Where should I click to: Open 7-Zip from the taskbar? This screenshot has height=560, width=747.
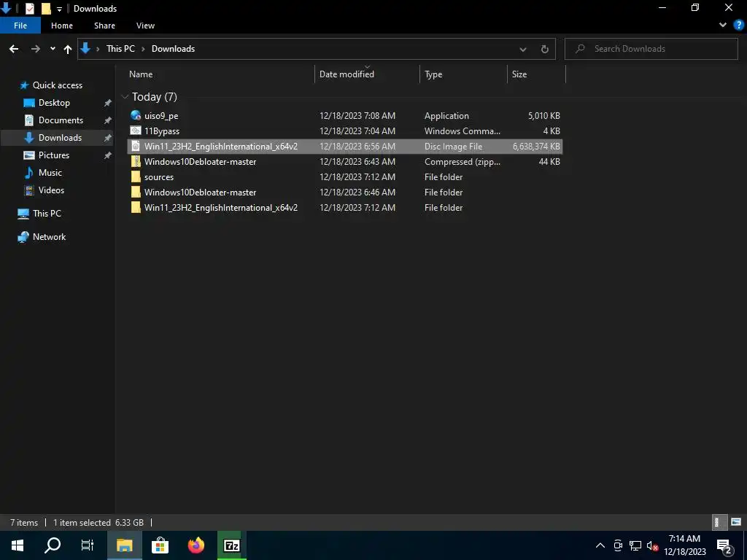tap(232, 545)
